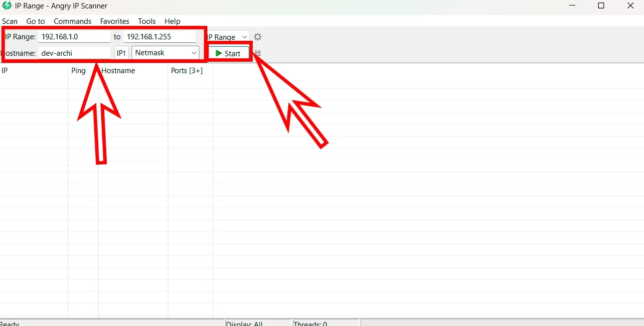This screenshot has width=644, height=326.
Task: Click the Ping column header
Action: [78, 71]
